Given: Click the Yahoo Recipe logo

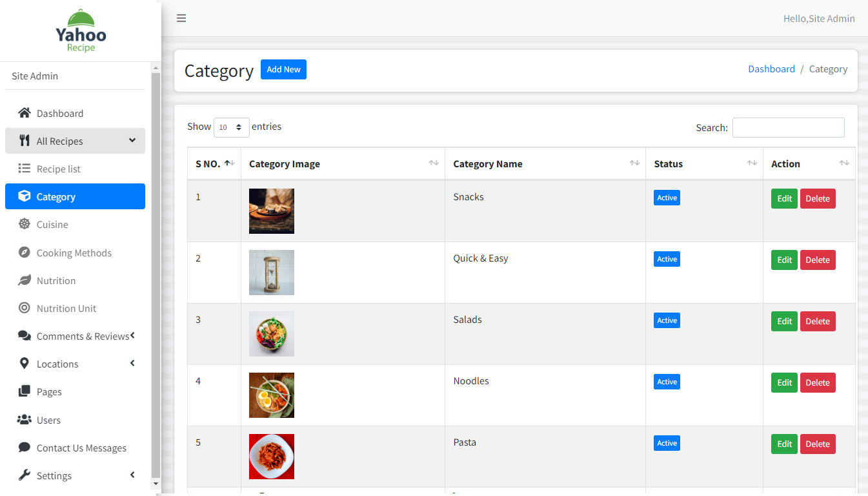Looking at the screenshot, I should pyautogui.click(x=81, y=31).
